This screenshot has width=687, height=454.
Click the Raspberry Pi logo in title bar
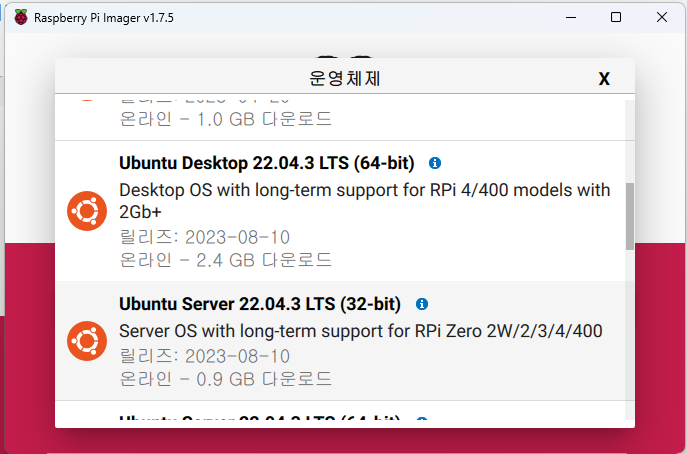(21, 18)
